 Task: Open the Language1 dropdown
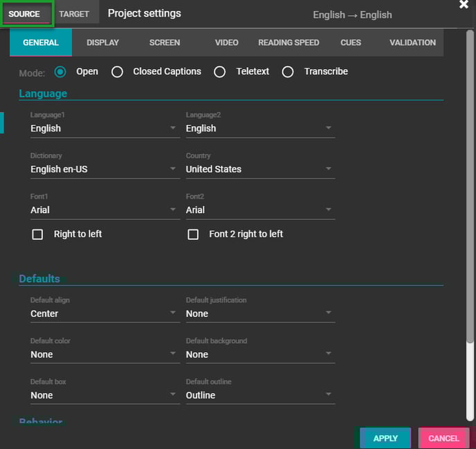[x=104, y=129]
